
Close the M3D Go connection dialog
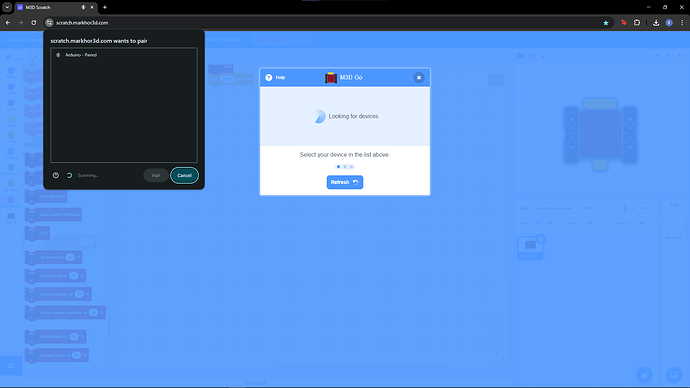tap(418, 77)
